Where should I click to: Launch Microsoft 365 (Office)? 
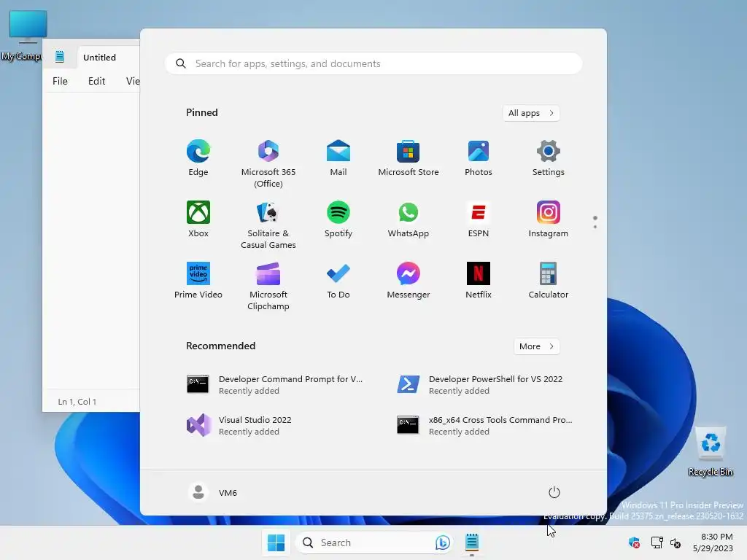point(268,164)
